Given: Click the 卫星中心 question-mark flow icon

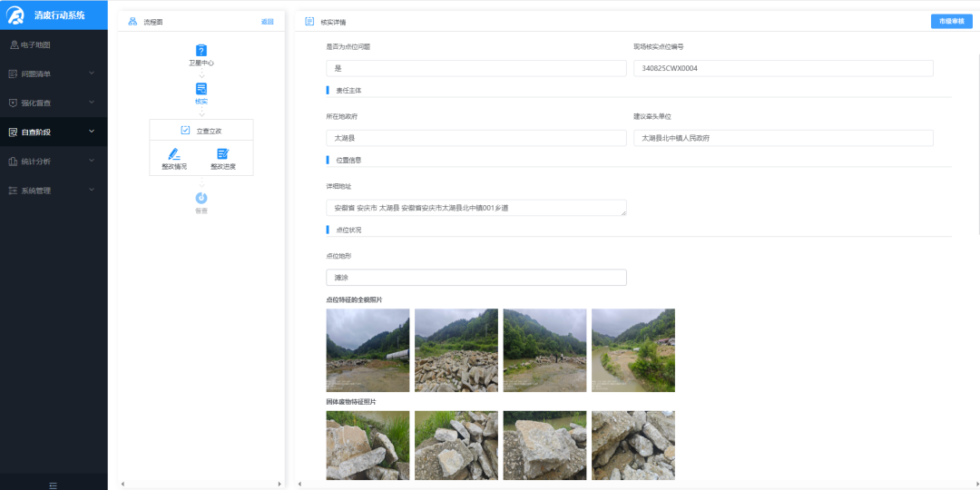Looking at the screenshot, I should click(x=201, y=50).
